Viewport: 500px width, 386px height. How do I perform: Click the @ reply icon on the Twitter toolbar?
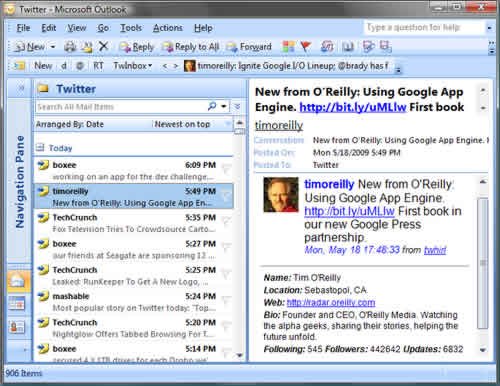click(80, 66)
